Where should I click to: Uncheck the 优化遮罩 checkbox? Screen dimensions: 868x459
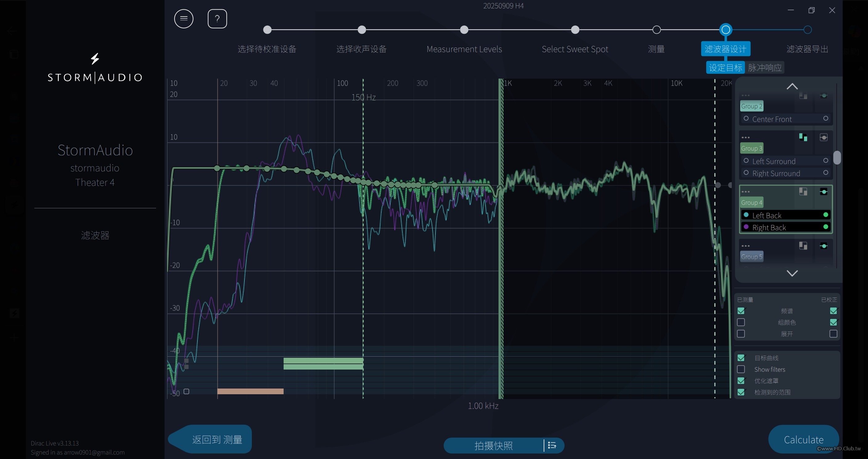(x=741, y=380)
